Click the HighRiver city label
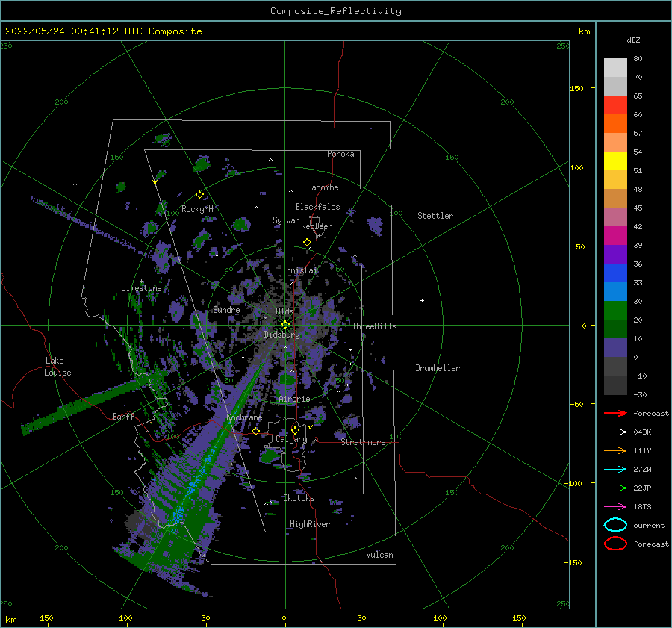This screenshot has width=672, height=628. tap(310, 524)
